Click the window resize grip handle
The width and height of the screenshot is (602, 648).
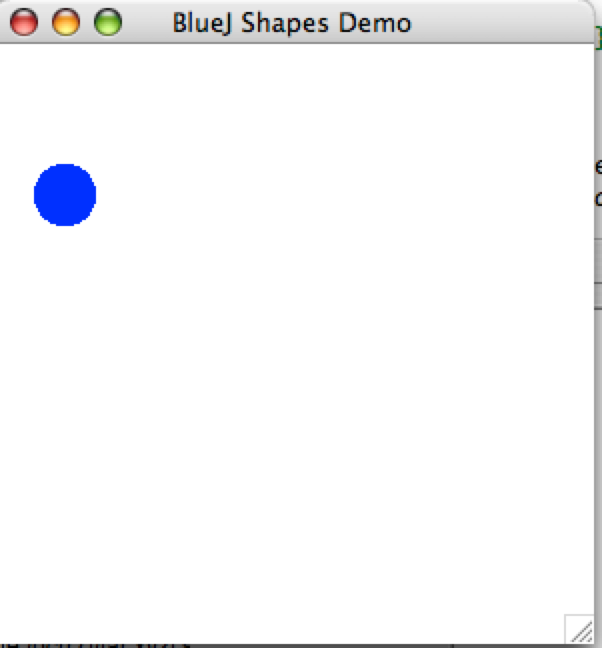pyautogui.click(x=579, y=629)
